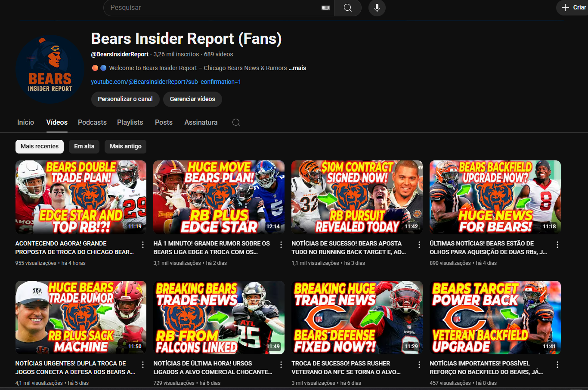Open Bears Double Trade Plan thumbnail
This screenshot has width=588, height=390.
click(81, 197)
